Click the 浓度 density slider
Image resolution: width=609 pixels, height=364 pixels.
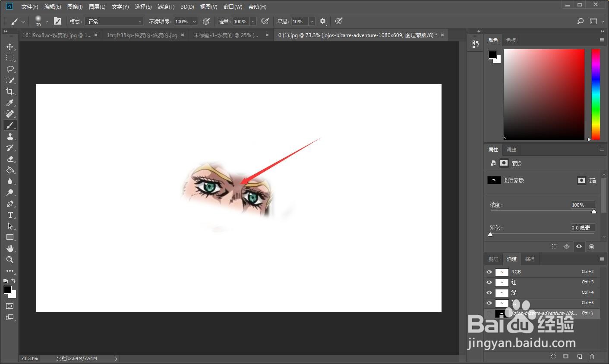coord(542,211)
